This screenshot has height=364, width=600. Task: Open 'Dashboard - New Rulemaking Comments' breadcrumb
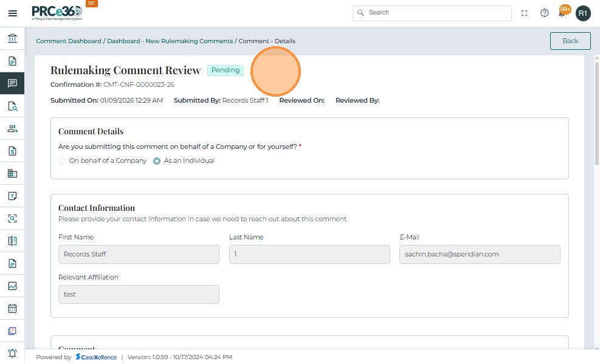tap(170, 41)
